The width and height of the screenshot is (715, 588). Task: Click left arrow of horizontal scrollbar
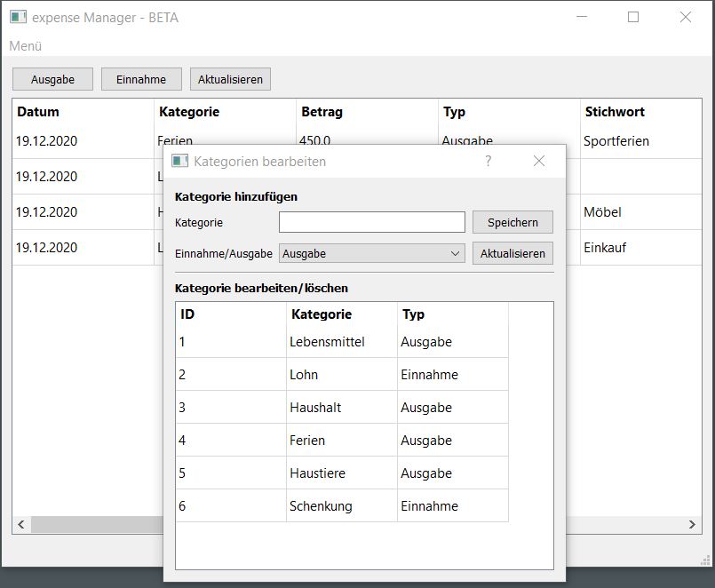(21, 525)
